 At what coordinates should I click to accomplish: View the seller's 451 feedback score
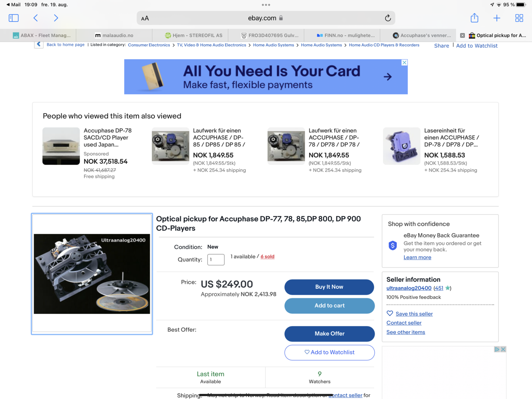pyautogui.click(x=439, y=288)
